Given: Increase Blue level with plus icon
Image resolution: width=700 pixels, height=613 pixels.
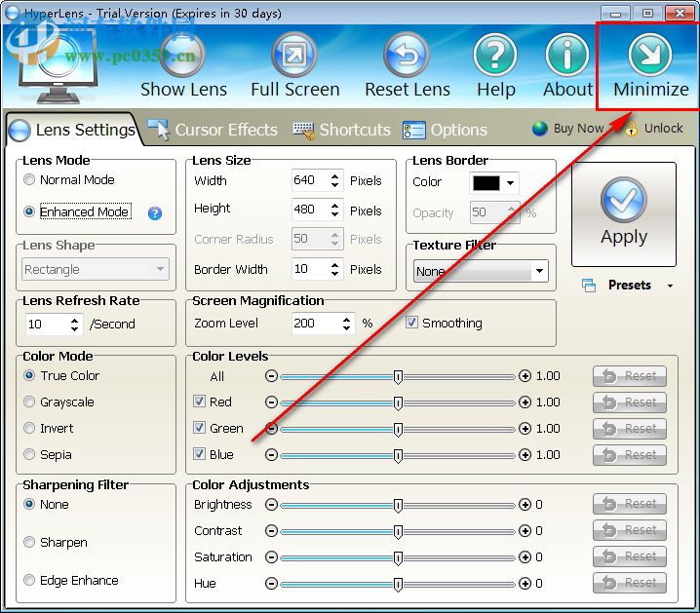Looking at the screenshot, I should (x=525, y=455).
